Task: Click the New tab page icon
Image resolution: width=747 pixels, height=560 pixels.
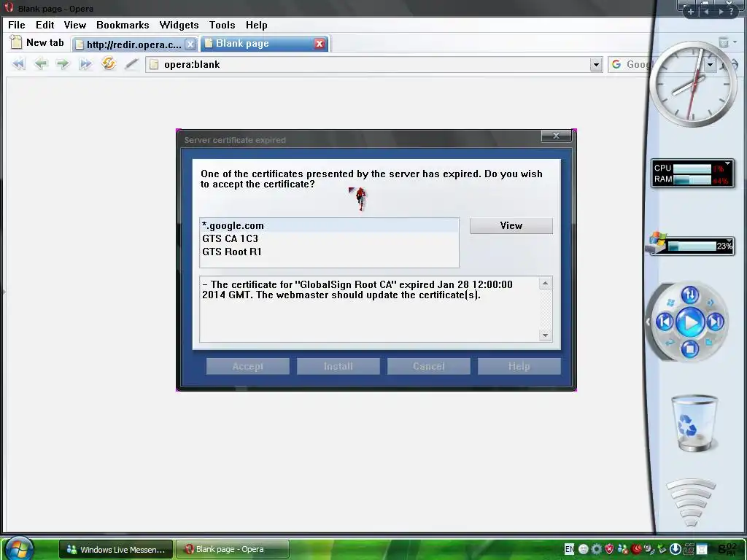Action: click(x=16, y=42)
